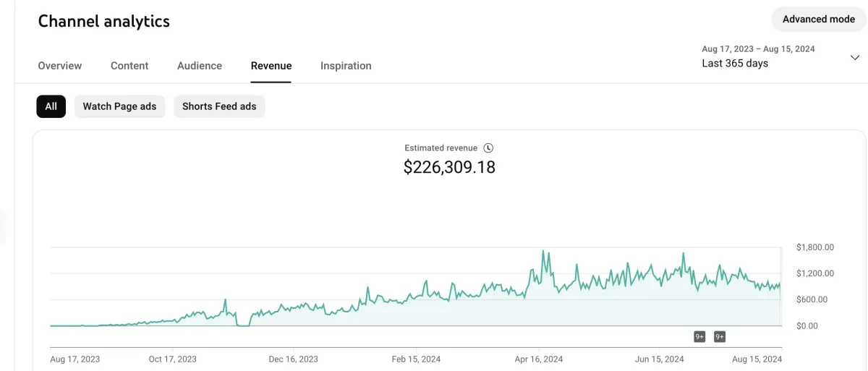Click the Channel analytics heading
The height and width of the screenshot is (371, 868).
(104, 22)
